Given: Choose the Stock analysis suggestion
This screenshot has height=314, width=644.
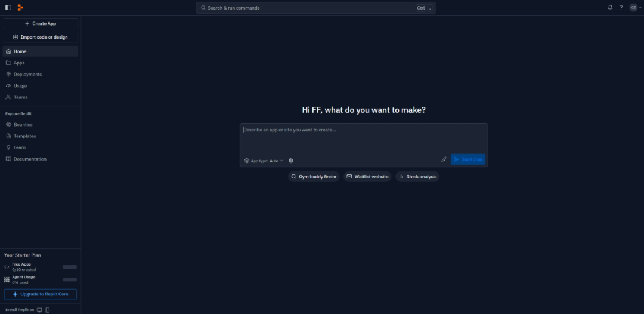Looking at the screenshot, I should 417,177.
